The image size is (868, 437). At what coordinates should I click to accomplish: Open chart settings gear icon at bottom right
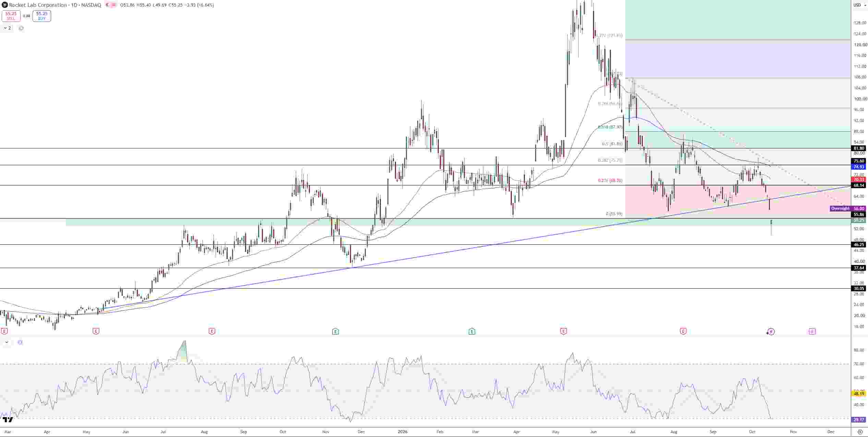tap(860, 432)
